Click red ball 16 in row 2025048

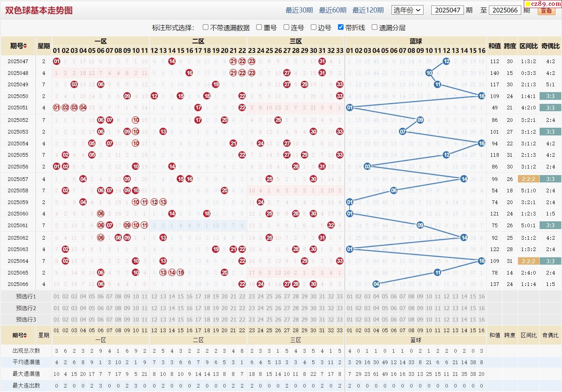pos(189,73)
